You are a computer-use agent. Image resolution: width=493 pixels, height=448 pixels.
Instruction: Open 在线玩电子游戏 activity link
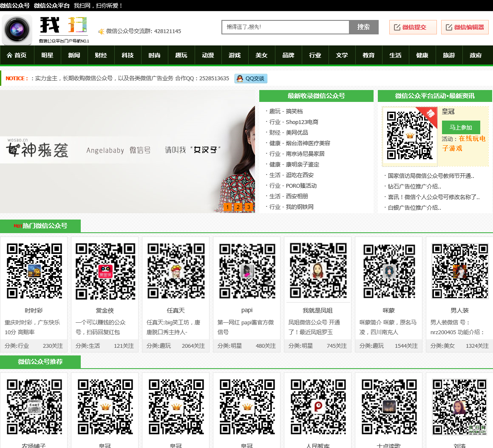click(464, 143)
